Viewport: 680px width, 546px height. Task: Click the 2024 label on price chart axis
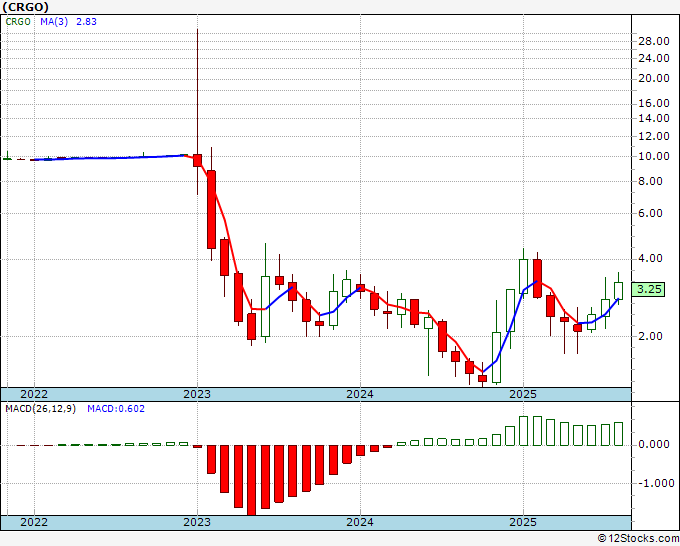pyautogui.click(x=360, y=394)
